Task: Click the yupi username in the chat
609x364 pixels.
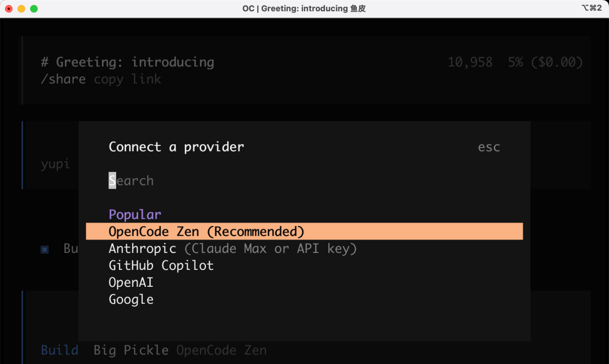Action: (x=55, y=164)
